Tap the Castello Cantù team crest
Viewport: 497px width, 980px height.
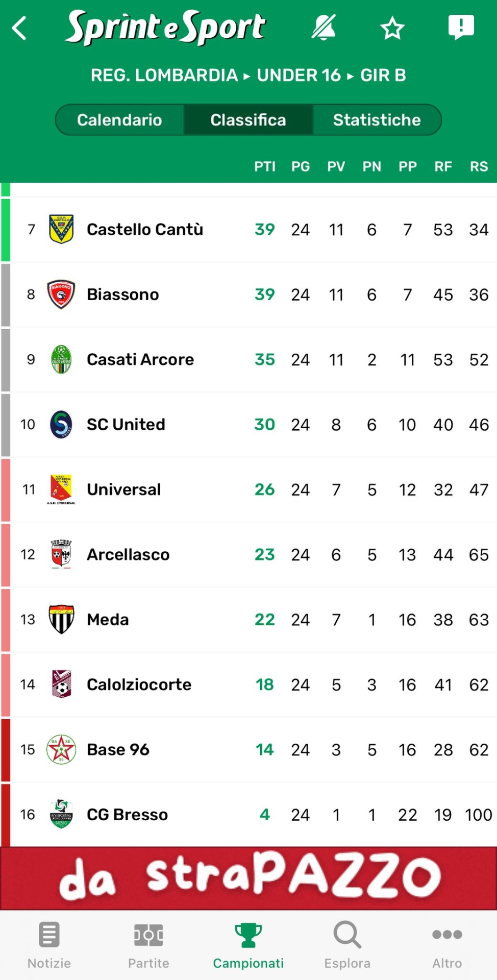(61, 229)
